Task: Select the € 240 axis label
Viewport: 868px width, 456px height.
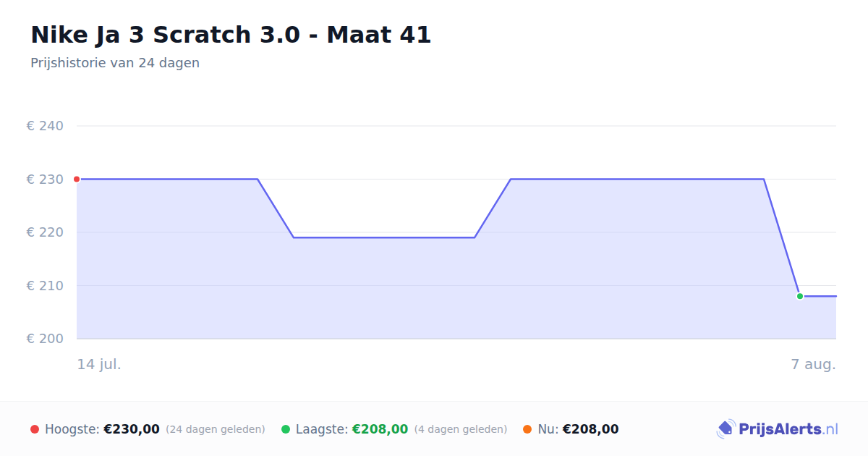Action: (x=45, y=126)
